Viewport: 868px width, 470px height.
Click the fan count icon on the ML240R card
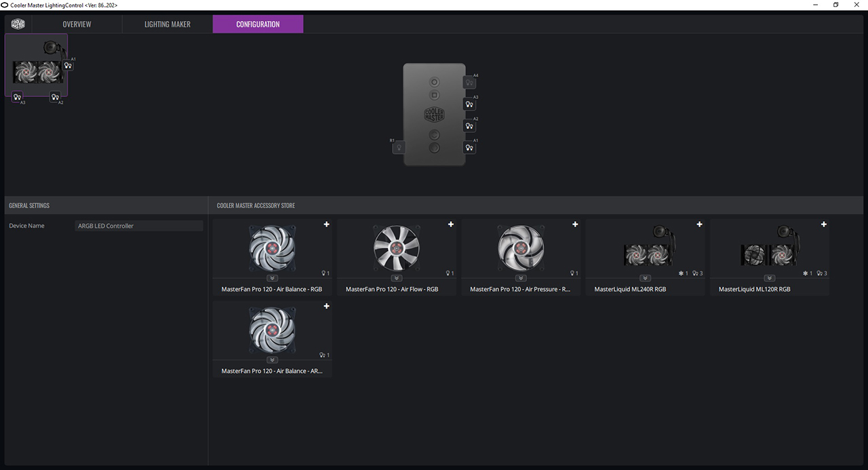tap(681, 273)
